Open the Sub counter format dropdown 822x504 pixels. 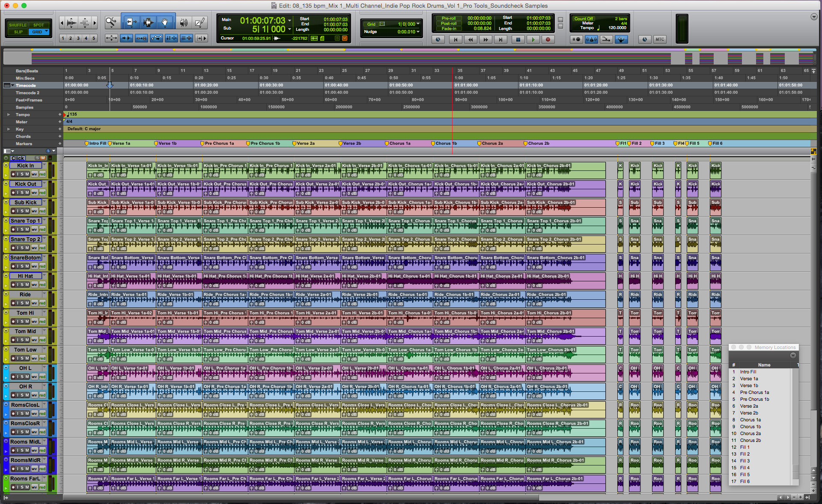290,29
